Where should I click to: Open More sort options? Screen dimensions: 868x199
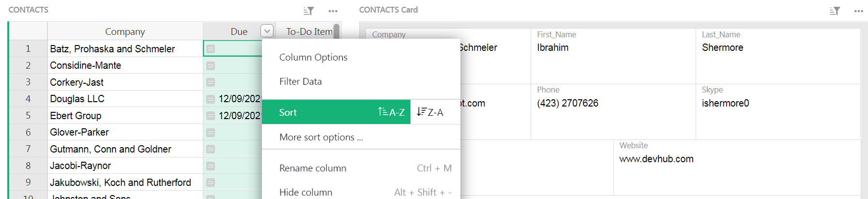[321, 137]
